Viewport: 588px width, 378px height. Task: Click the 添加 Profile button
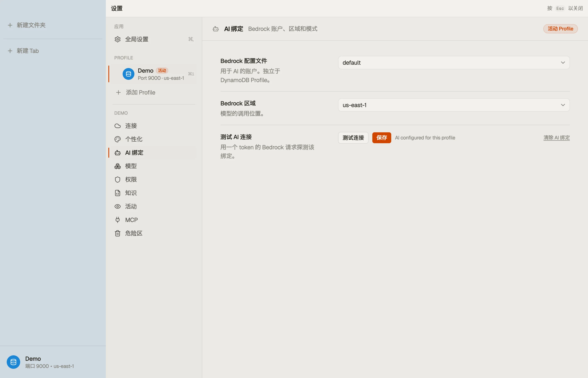154,92
